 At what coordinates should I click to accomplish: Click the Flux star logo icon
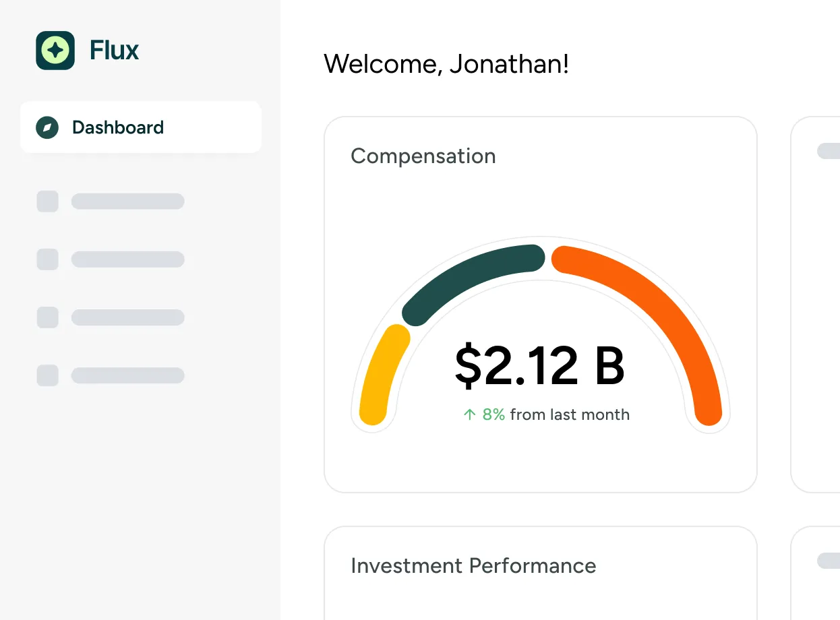click(55, 51)
